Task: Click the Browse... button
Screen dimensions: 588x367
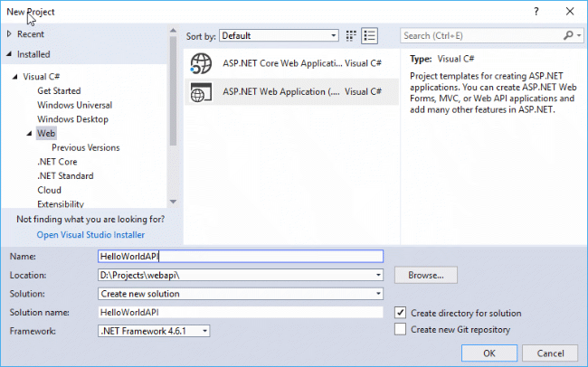Action: tap(425, 275)
